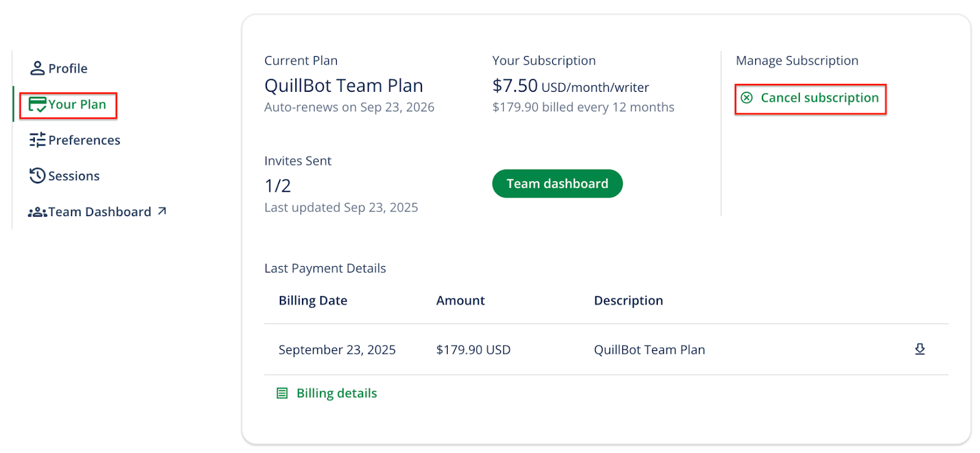Click the Billing details list icon
Viewport: 980px width, 453px height.
pyautogui.click(x=282, y=393)
